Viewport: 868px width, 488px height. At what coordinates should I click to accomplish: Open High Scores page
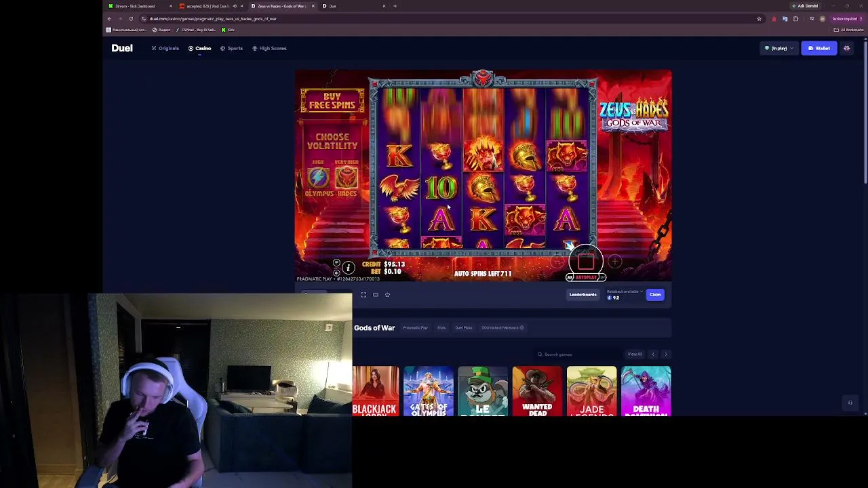(x=269, y=48)
